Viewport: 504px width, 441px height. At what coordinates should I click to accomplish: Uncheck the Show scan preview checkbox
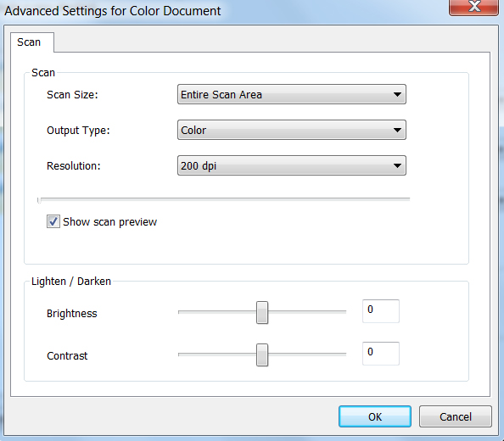point(53,221)
